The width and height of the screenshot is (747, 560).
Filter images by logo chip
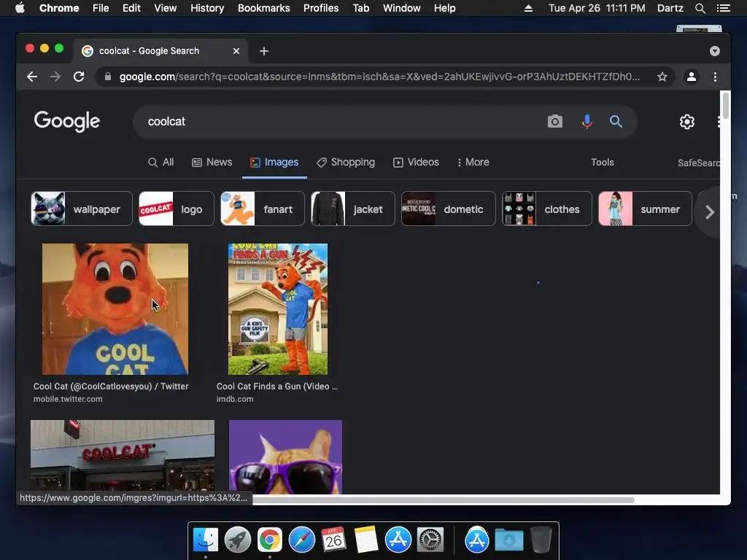(x=177, y=209)
